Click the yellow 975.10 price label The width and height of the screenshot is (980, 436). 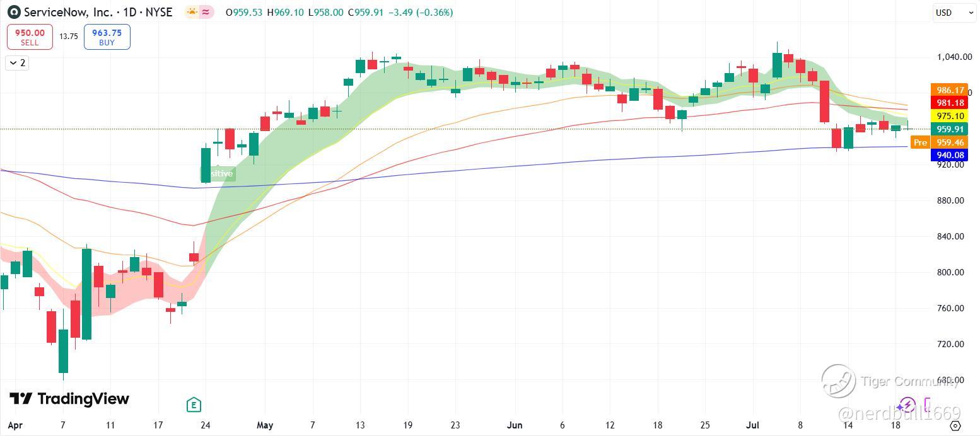pyautogui.click(x=950, y=116)
